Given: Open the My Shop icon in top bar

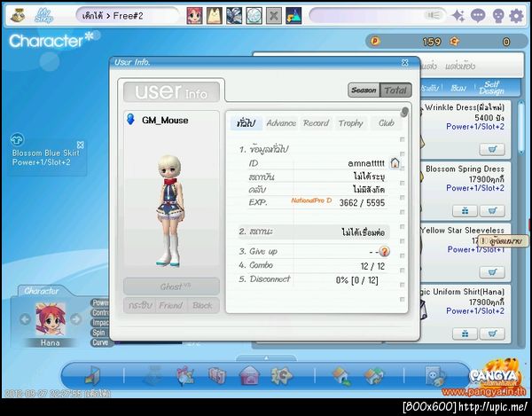Looking at the screenshot, I should pos(44,16).
